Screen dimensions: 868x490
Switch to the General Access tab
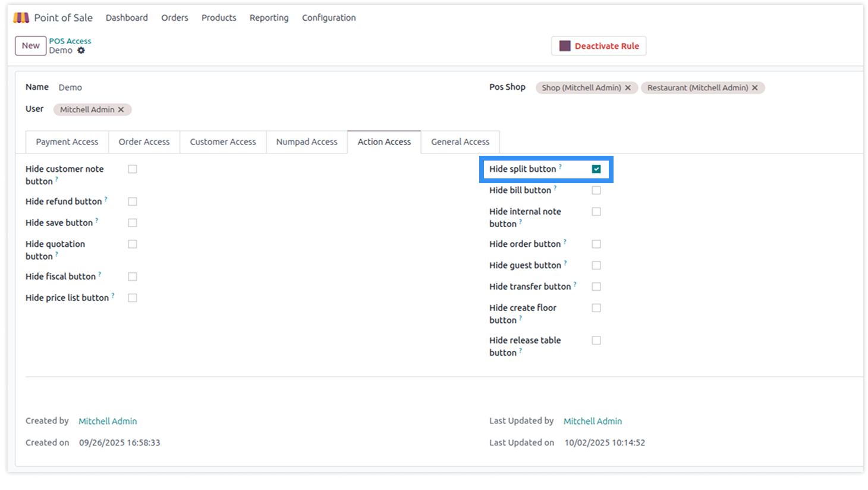(x=460, y=142)
